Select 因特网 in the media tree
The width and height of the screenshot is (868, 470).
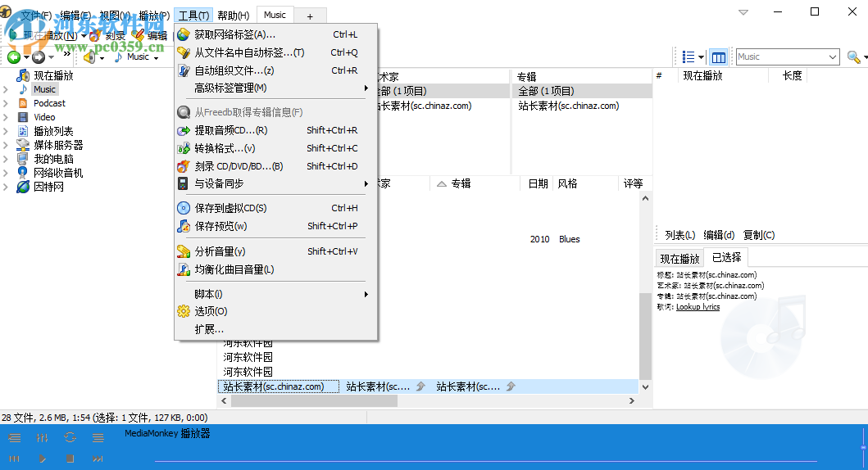48,187
